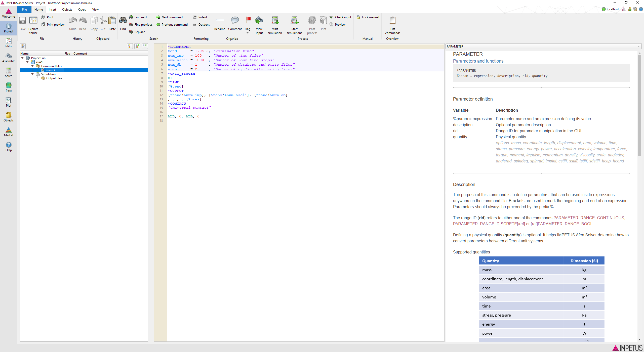The width and height of the screenshot is (644, 352).
Task: Open the Assemble sidebar section
Action: (x=9, y=58)
